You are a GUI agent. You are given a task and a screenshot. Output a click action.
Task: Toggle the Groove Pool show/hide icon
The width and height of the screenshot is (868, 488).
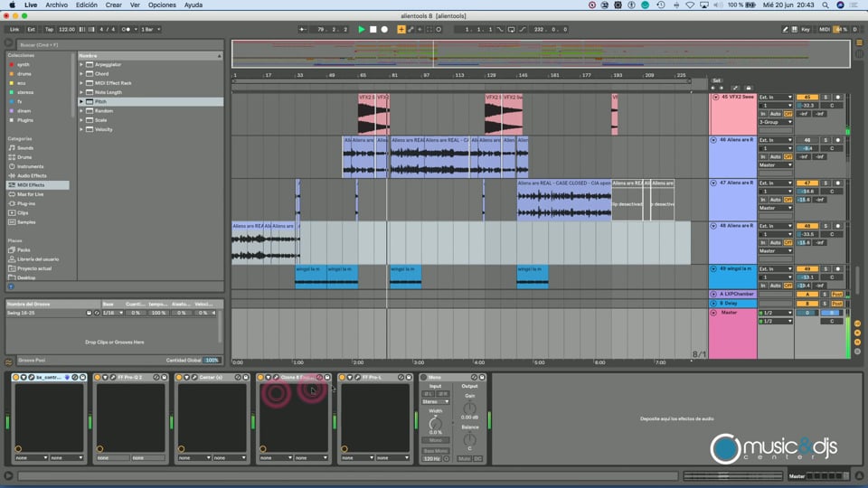click(9, 362)
